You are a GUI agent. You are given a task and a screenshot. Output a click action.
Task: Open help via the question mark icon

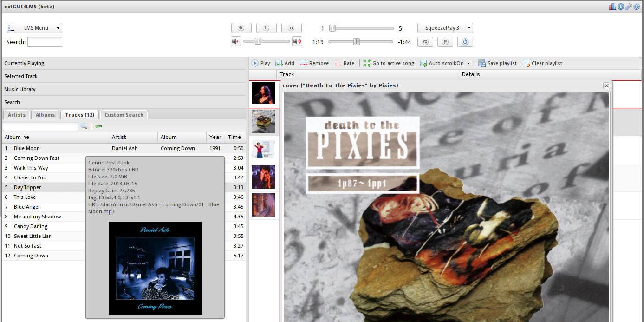click(636, 7)
